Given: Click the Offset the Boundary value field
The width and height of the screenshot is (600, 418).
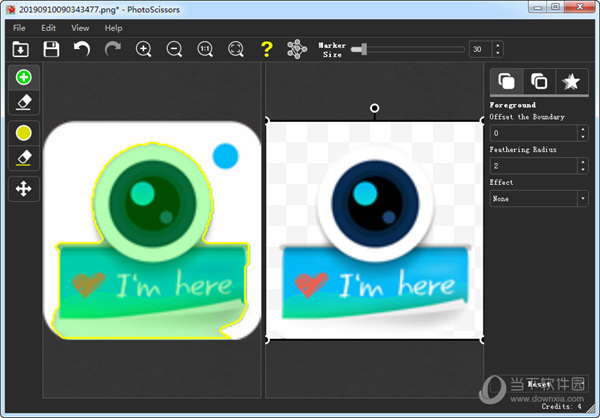Looking at the screenshot, I should pos(534,133).
